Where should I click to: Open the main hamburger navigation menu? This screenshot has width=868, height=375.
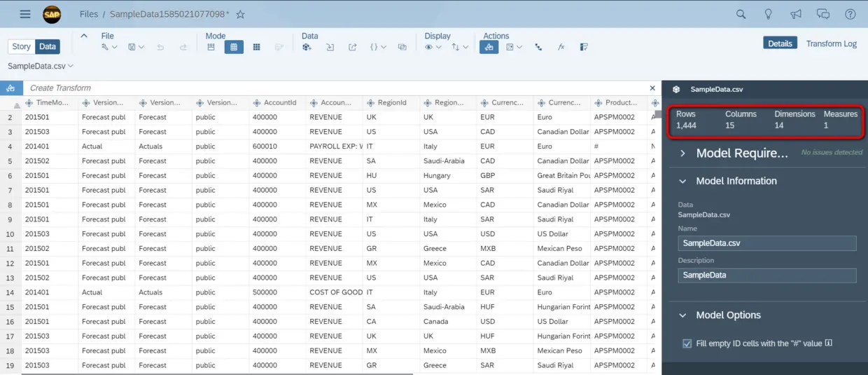tap(25, 14)
